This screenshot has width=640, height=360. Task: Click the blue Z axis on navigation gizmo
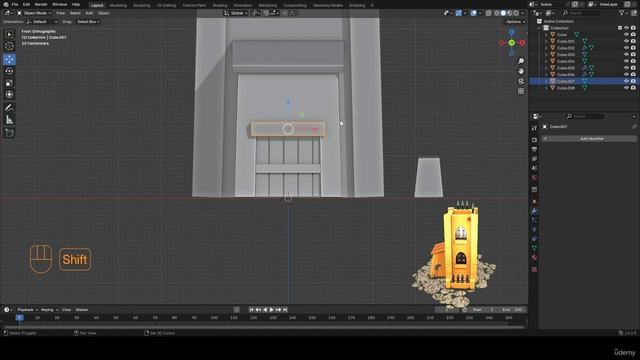point(511,32)
